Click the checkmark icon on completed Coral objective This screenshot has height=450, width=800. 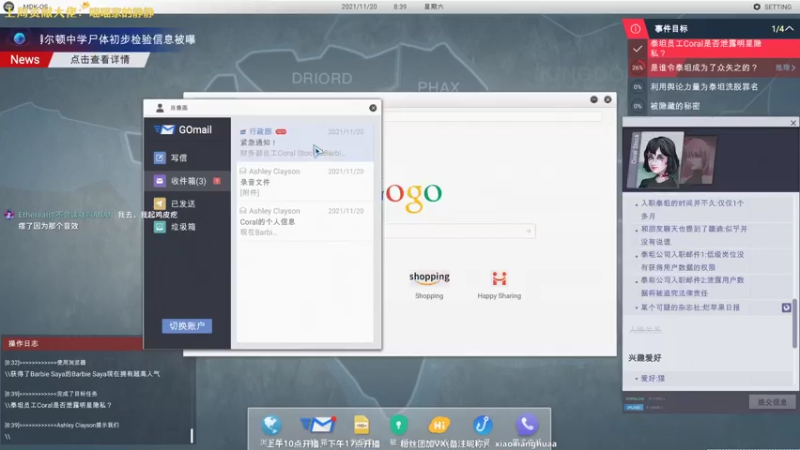637,49
